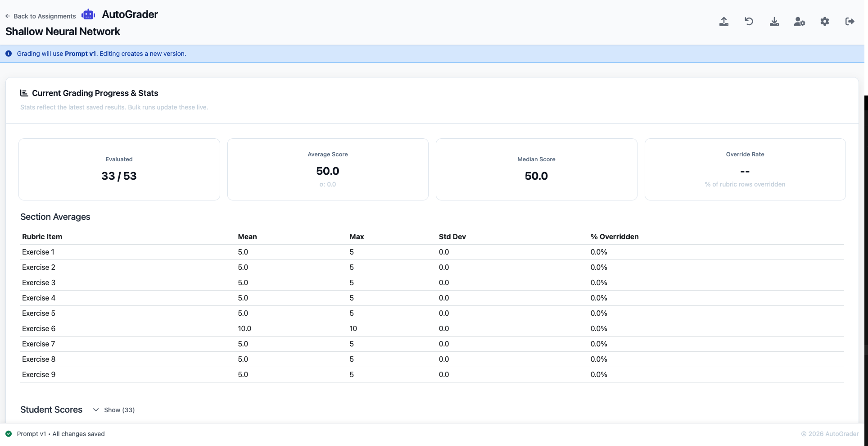Click the counter-clockwise undo arrow icon
Image resolution: width=868 pixels, height=446 pixels.
[x=749, y=22]
